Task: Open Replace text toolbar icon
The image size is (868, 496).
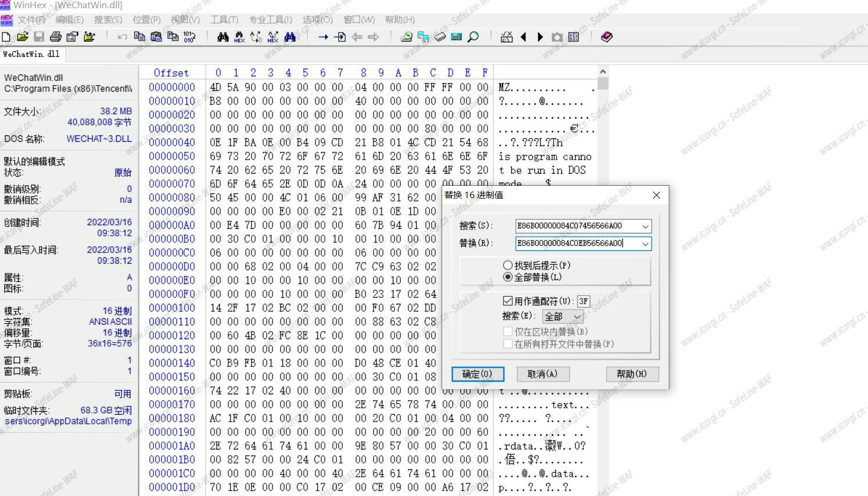Action: pos(256,37)
